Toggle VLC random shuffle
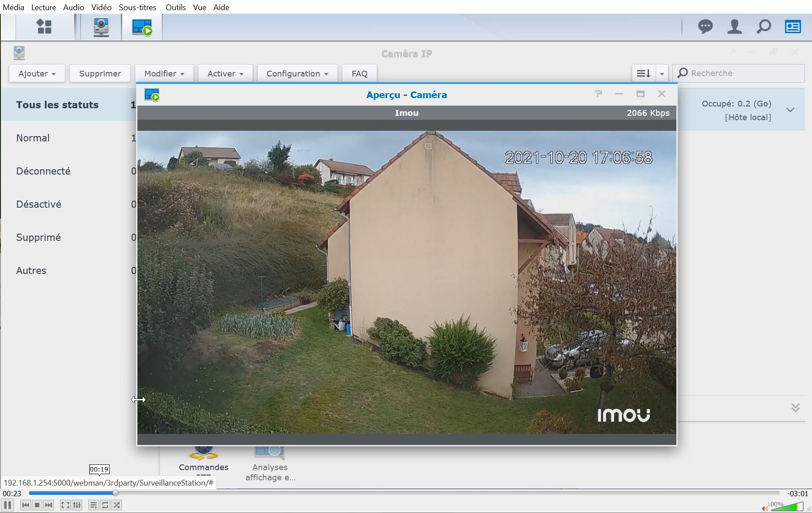812x513 pixels. (x=117, y=505)
